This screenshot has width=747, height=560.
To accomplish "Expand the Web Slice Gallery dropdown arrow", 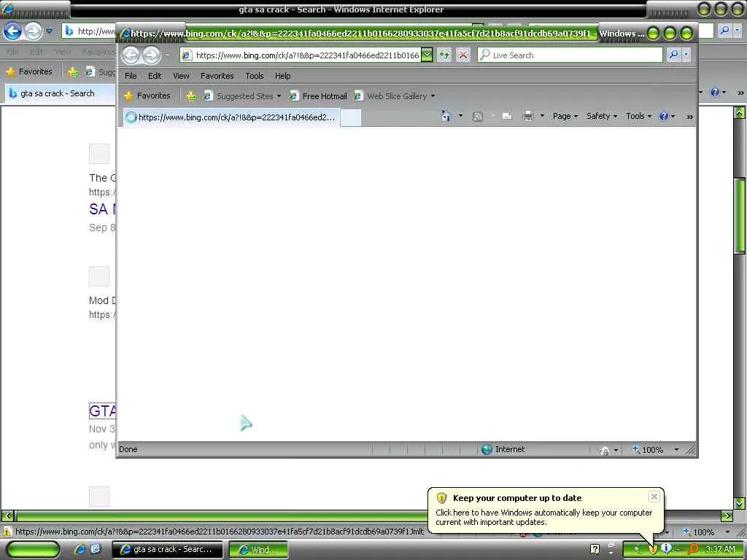I will 433,96.
